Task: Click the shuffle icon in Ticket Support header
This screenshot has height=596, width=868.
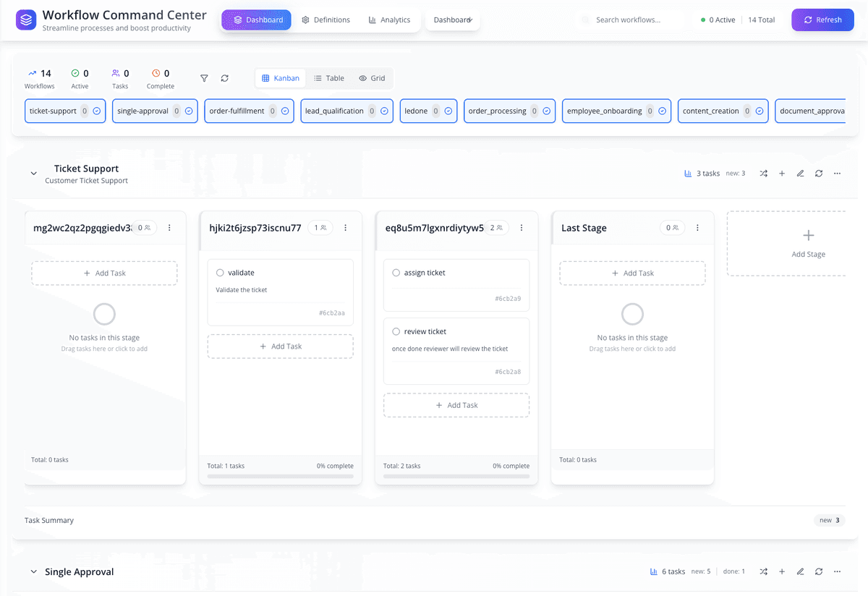Action: point(763,173)
